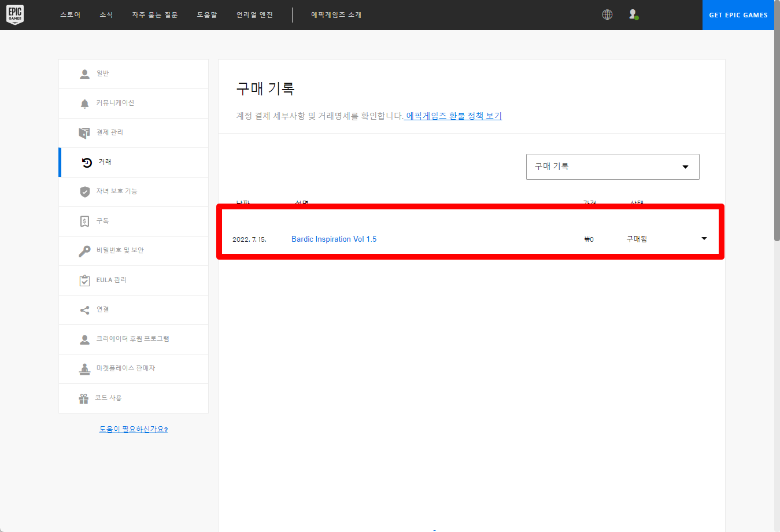Screen dimensions: 780x532
Task: Click the bell icon for 커뮤니케이션
Action: click(84, 104)
